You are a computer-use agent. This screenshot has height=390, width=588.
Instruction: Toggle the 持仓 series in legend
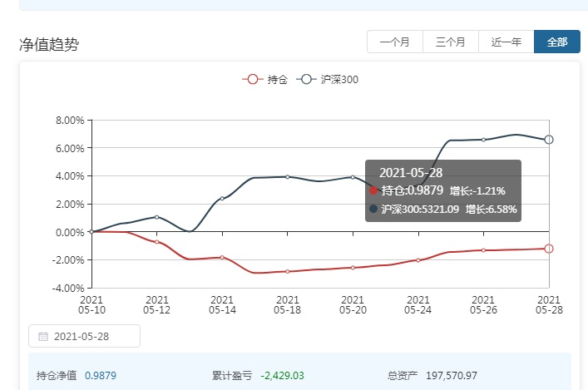click(265, 80)
